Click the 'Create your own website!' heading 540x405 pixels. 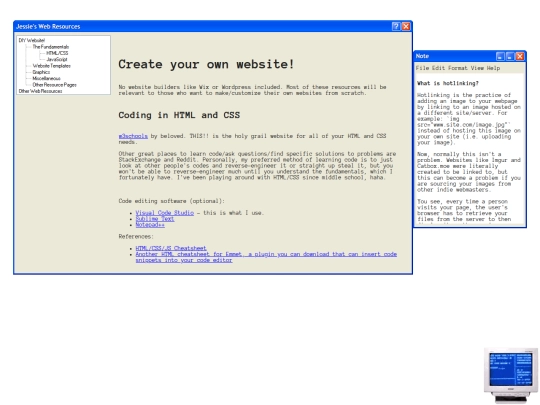pyautogui.click(x=206, y=64)
